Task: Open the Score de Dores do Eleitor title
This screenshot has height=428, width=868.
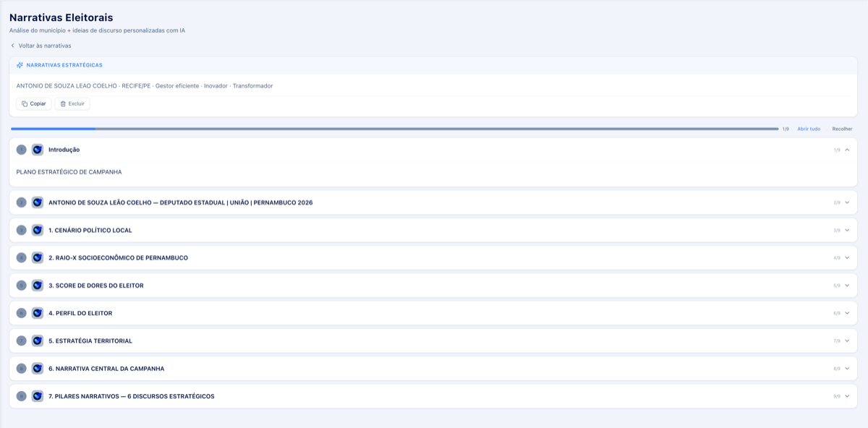Action: [95, 286]
